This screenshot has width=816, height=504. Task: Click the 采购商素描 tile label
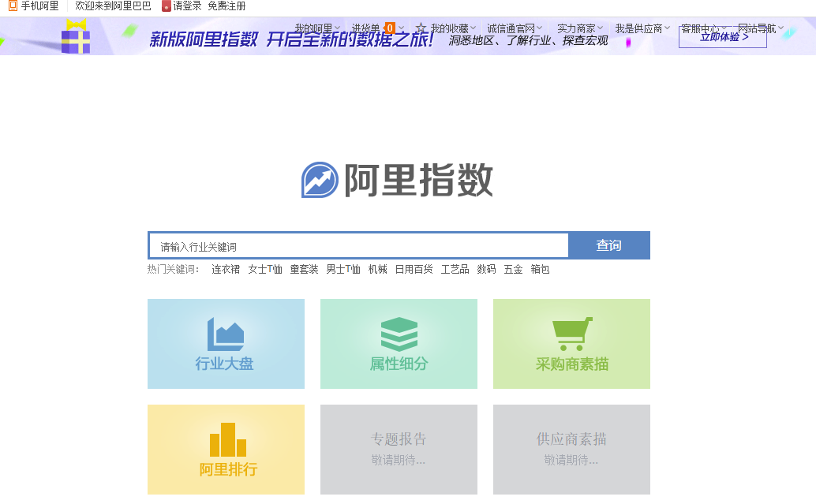coord(572,364)
